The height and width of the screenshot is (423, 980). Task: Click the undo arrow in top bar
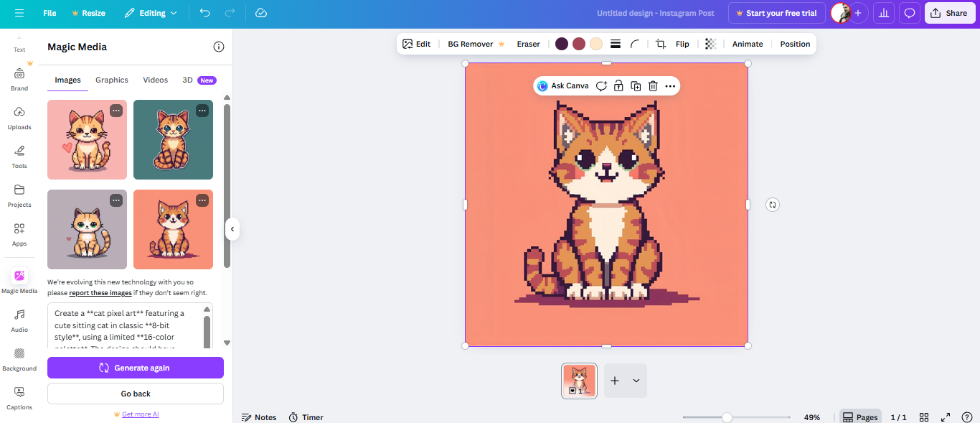205,13
